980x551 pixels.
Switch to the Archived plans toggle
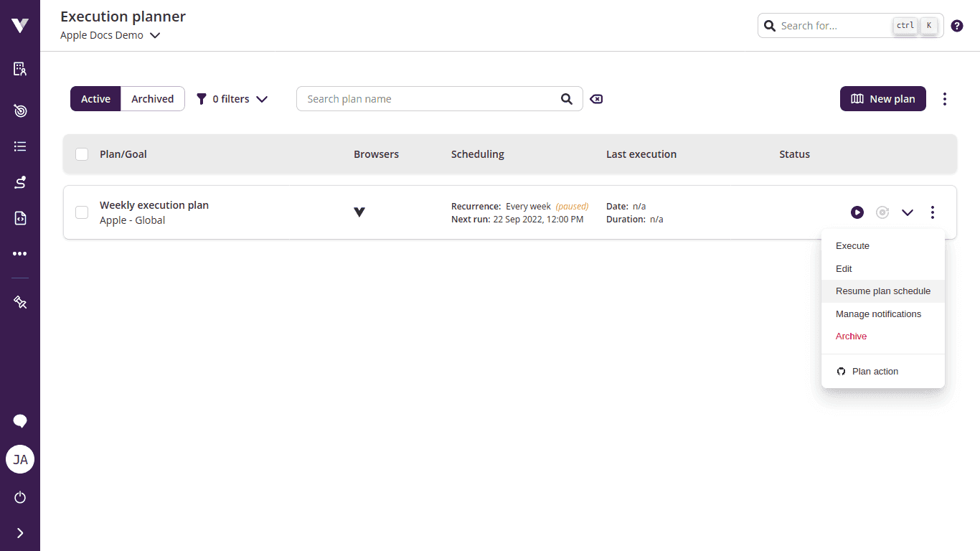pos(152,99)
